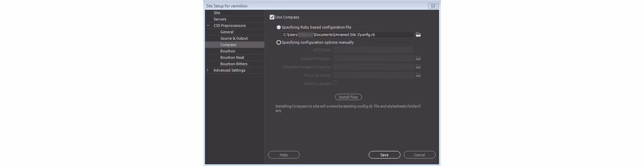This screenshot has height=166, width=644.
Task: Browse for the Ruby config file folder icon
Action: tap(418, 35)
